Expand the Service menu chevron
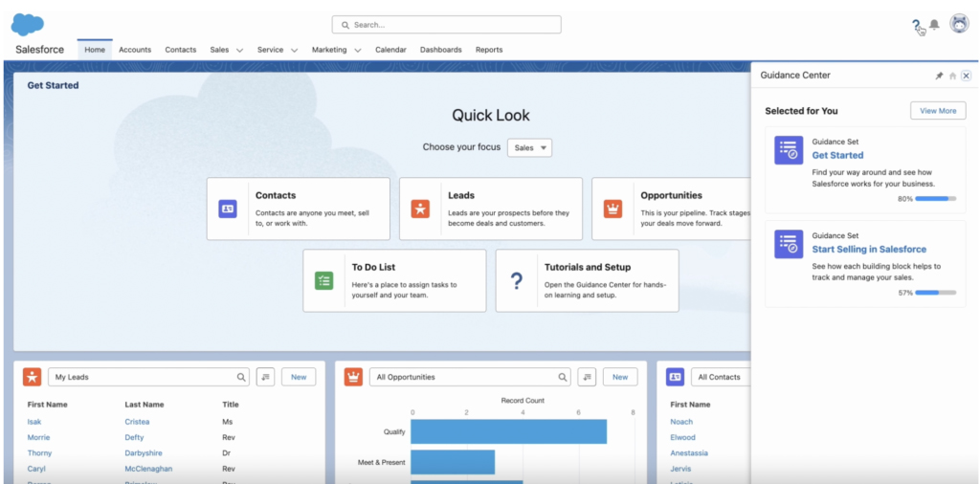980x484 pixels. coord(295,50)
